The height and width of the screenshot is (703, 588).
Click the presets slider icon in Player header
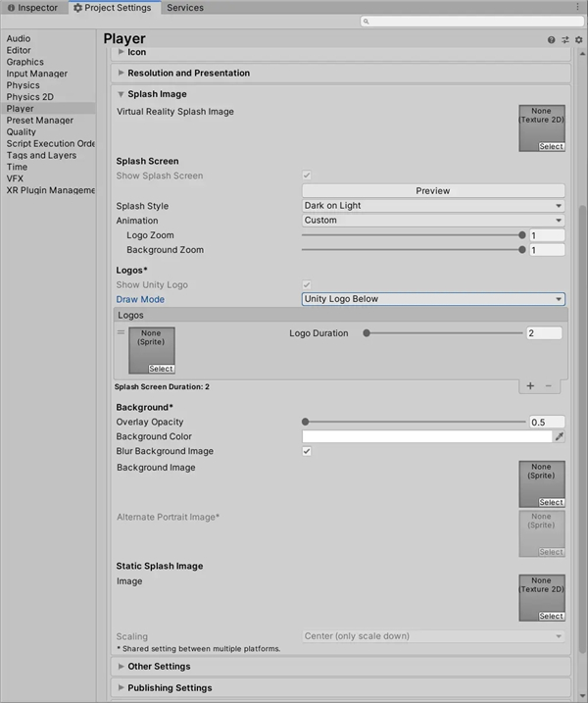pos(565,40)
